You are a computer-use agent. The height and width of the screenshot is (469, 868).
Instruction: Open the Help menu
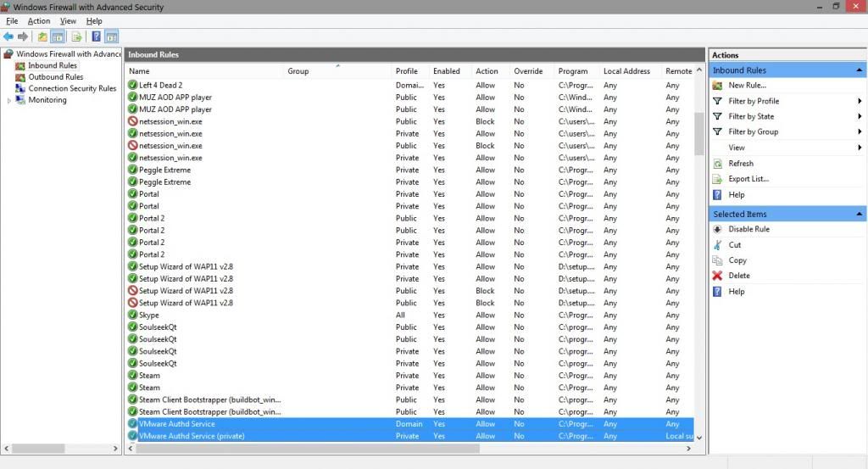pyautogui.click(x=94, y=21)
